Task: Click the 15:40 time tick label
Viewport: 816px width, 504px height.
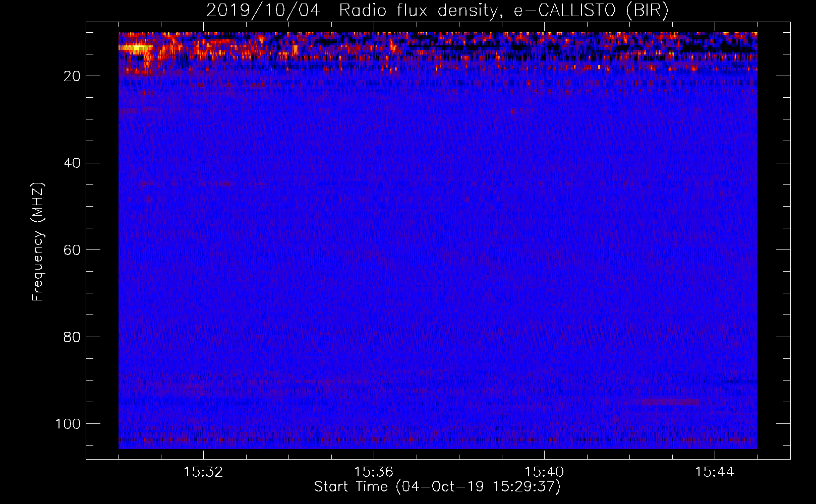Action: tap(544, 472)
